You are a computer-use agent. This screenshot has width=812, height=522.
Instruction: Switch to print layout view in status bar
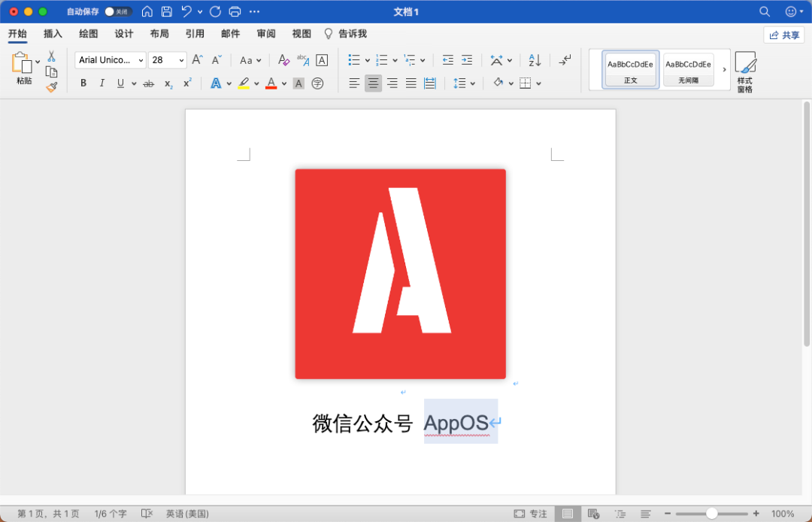pos(568,514)
